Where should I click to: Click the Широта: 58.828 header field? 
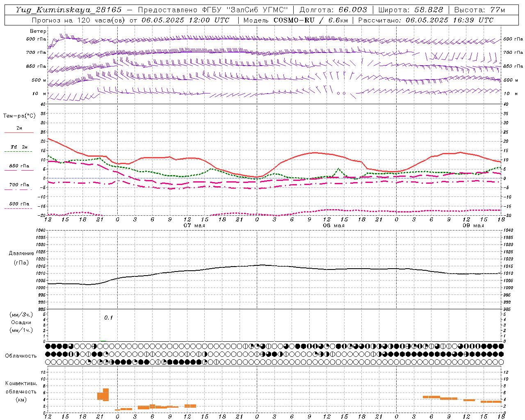point(411,10)
